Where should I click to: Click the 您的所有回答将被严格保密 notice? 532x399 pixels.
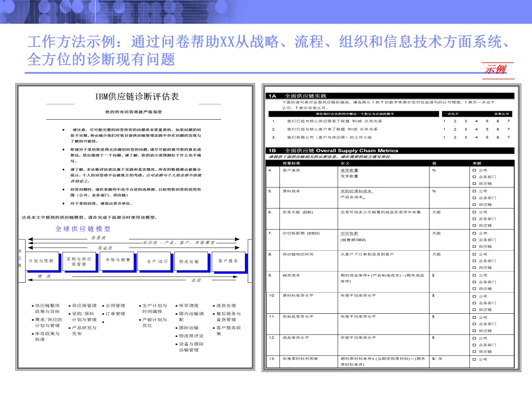point(133,112)
